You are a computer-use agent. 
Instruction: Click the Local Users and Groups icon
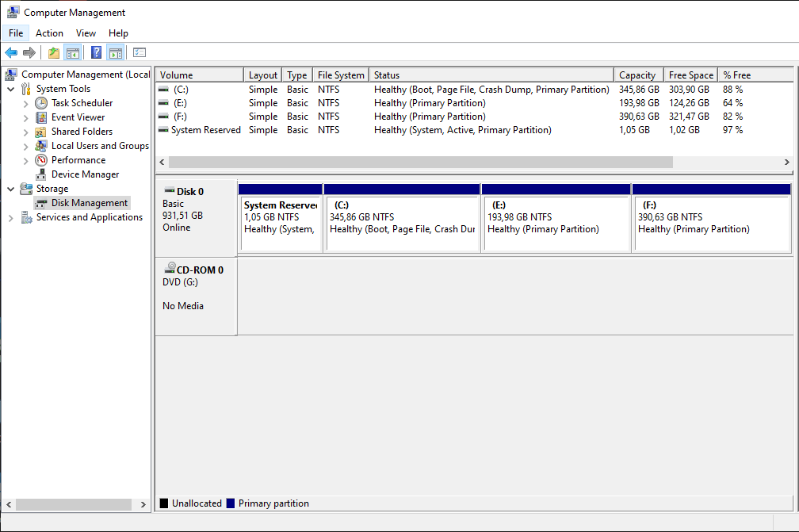(x=40, y=146)
